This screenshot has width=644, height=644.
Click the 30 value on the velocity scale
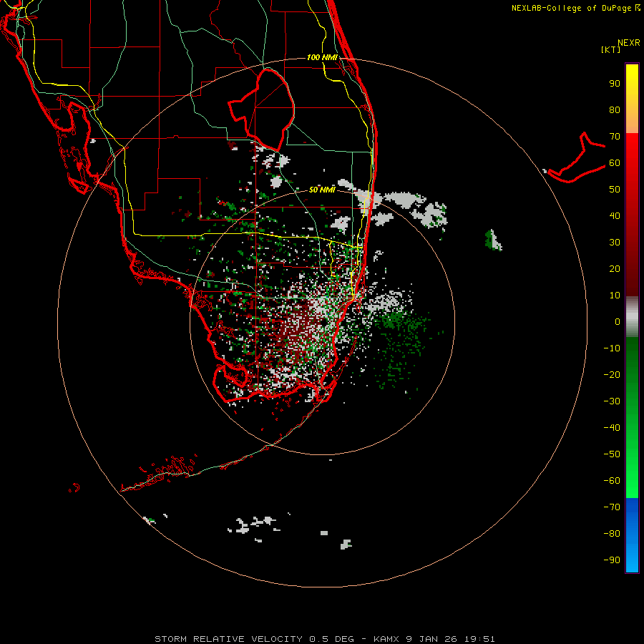tap(615, 243)
